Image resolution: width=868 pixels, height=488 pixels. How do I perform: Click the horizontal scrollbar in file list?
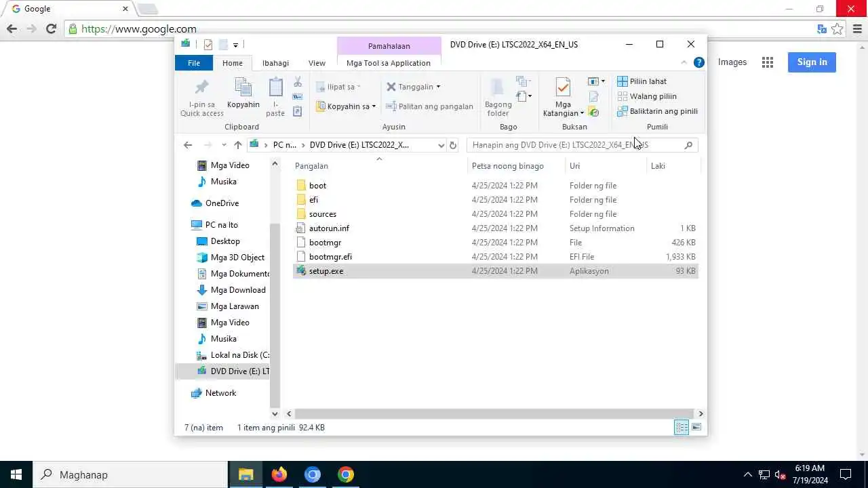[494, 413]
